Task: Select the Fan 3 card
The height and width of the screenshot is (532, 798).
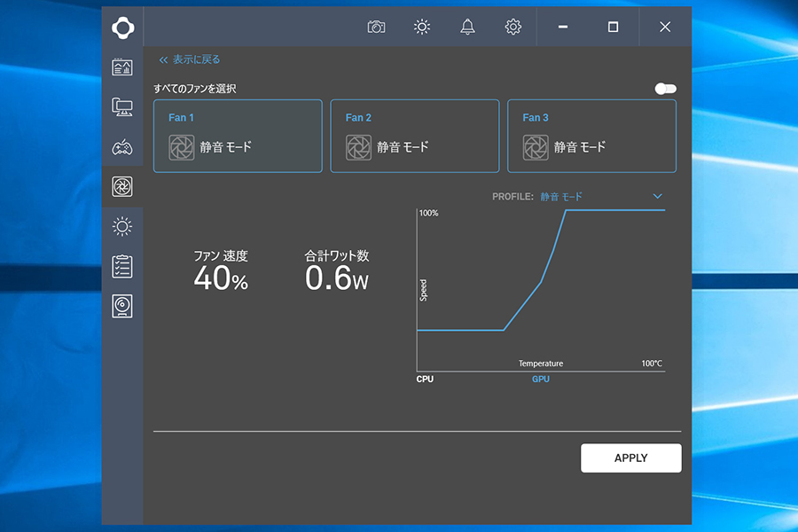Action: click(591, 136)
